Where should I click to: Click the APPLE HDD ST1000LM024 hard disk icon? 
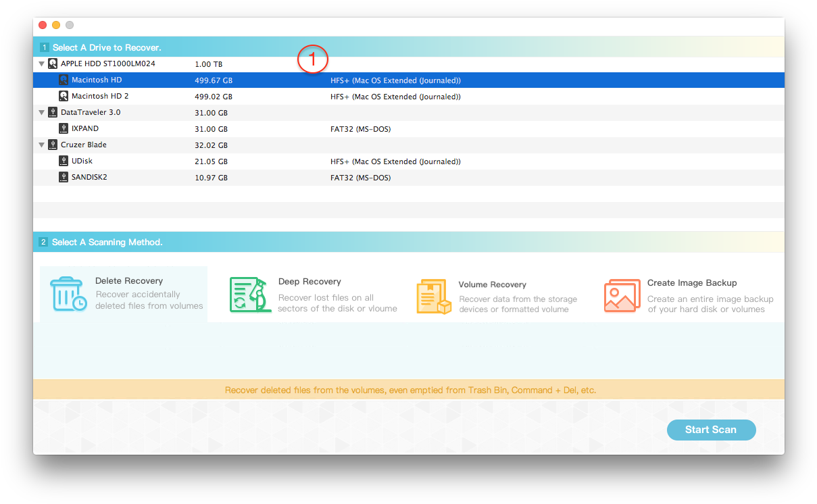(53, 64)
